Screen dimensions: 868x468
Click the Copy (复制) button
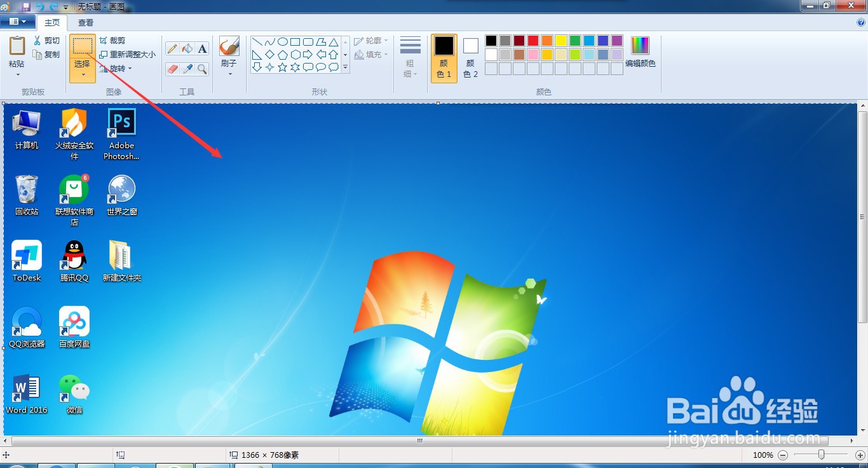pos(46,55)
